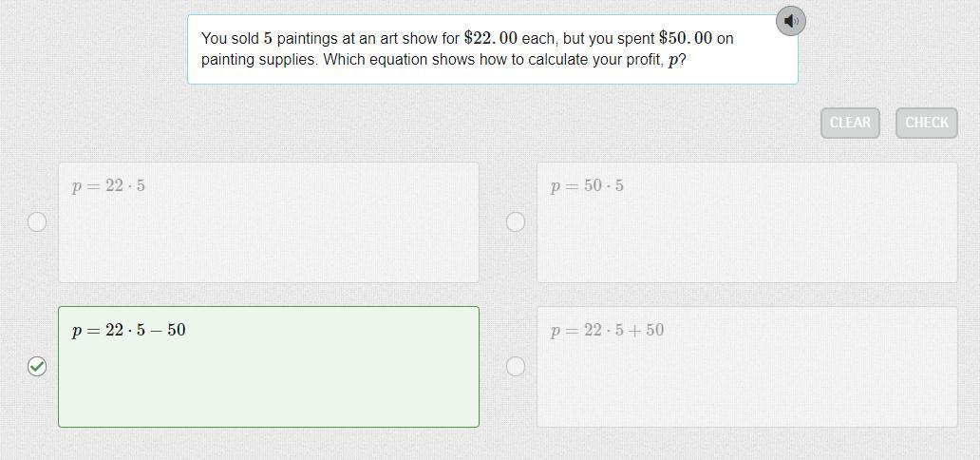Image resolution: width=980 pixels, height=460 pixels.
Task: Select the radio button for p = 50 · 5
Action: click(x=516, y=221)
